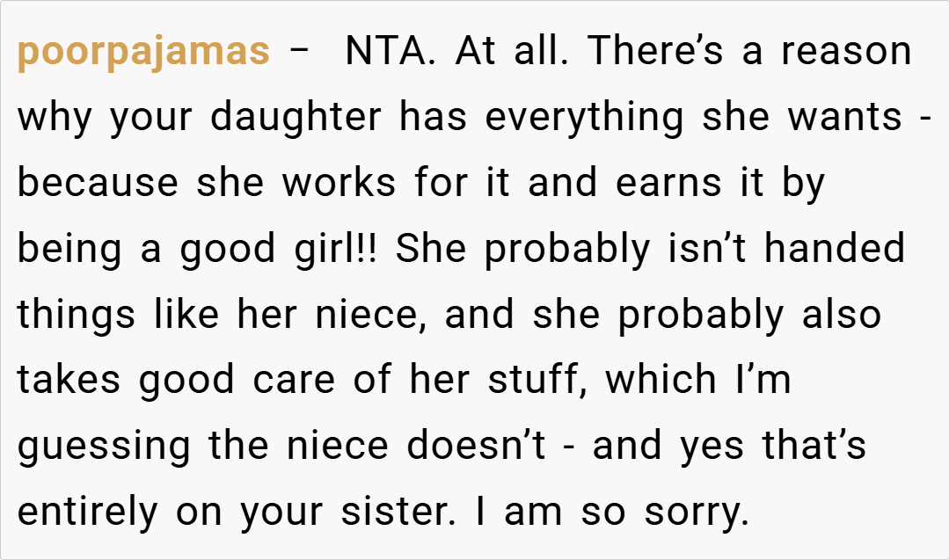Click the word 'sister.' in the last line

click(399, 511)
